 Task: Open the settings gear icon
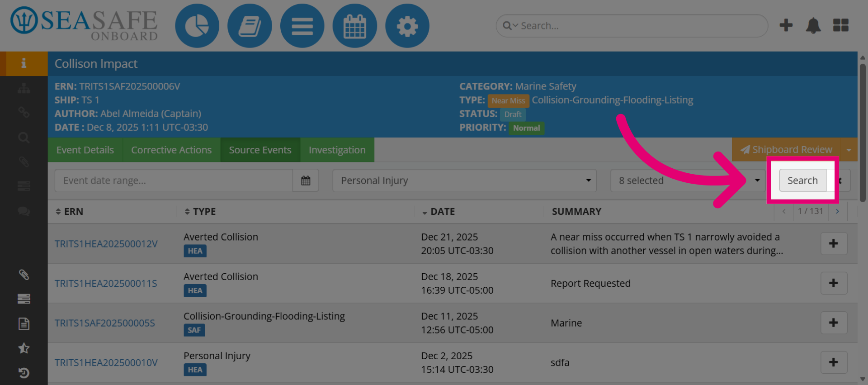pos(407,26)
